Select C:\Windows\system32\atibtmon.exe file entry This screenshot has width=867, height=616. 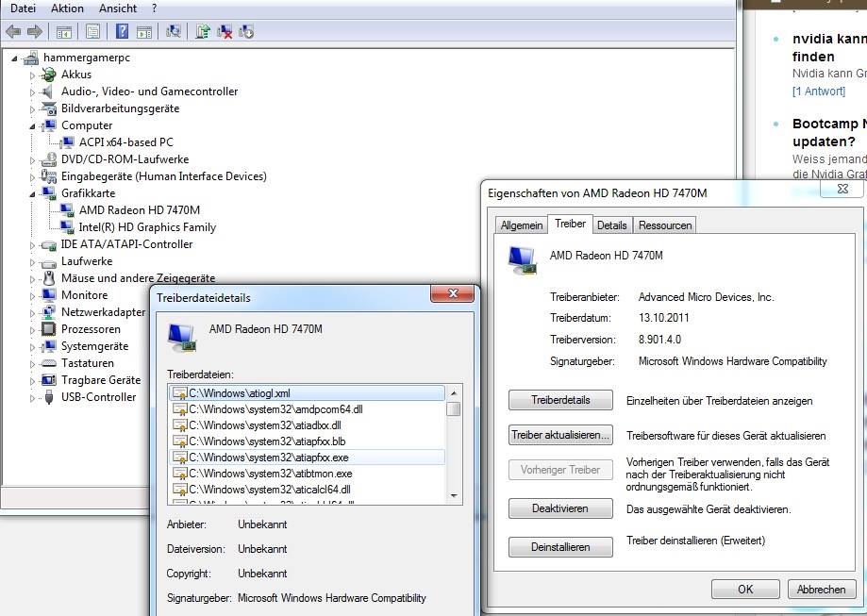307,474
